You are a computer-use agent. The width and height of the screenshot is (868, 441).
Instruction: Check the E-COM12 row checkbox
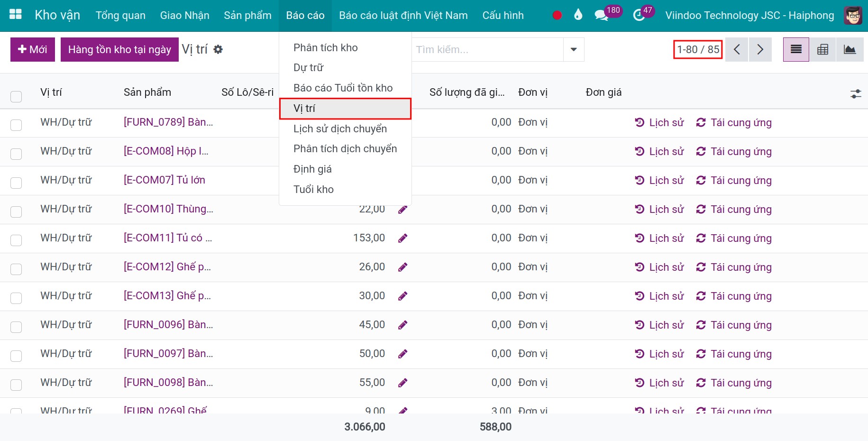[16, 269]
